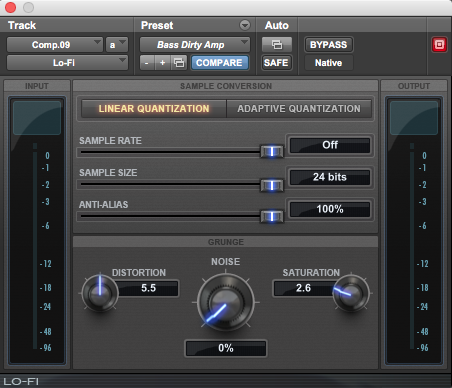The height and width of the screenshot is (388, 452).
Task: Click the preset copy settings icon
Action: coord(179,63)
